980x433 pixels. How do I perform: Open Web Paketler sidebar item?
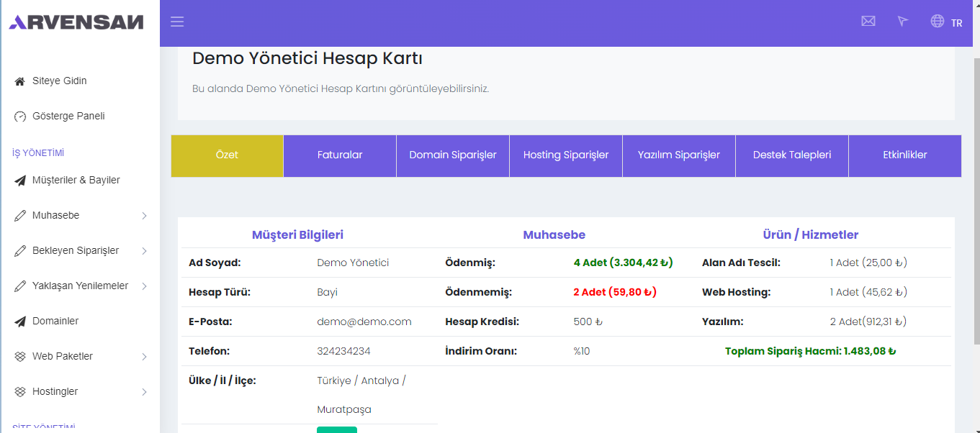63,356
